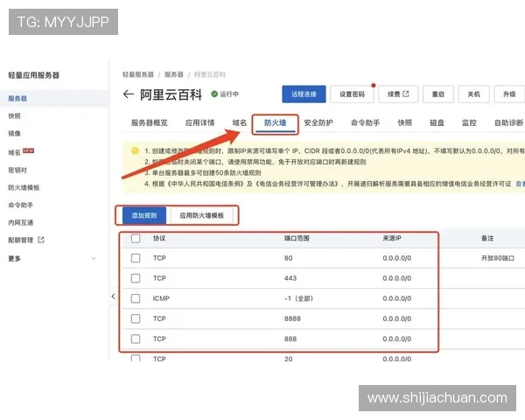Open the 安全防护 tab

pyautogui.click(x=318, y=122)
